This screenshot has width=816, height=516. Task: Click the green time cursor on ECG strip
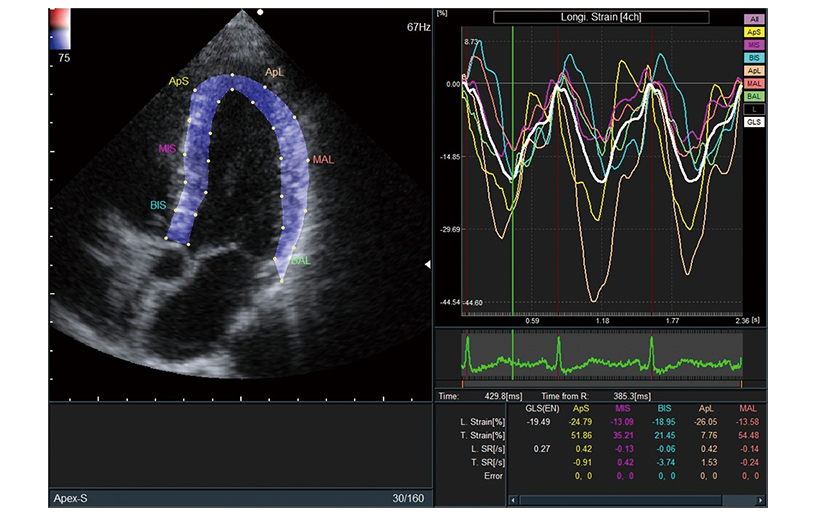click(x=513, y=356)
